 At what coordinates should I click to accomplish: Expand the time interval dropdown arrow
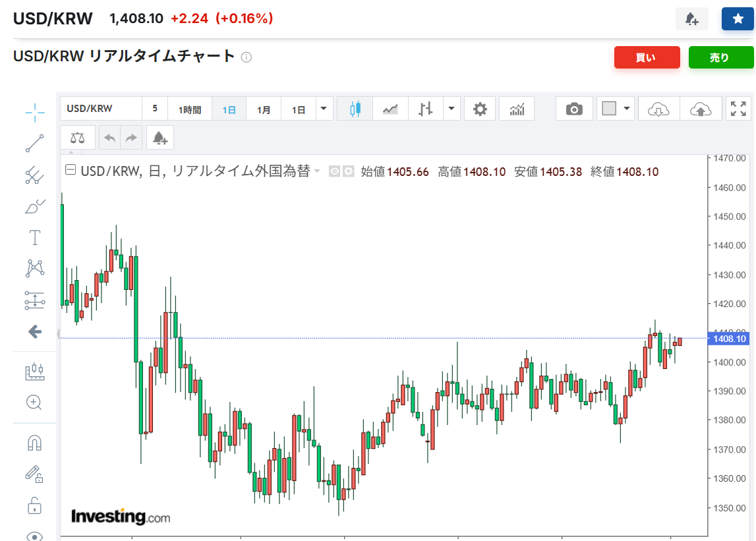click(324, 109)
